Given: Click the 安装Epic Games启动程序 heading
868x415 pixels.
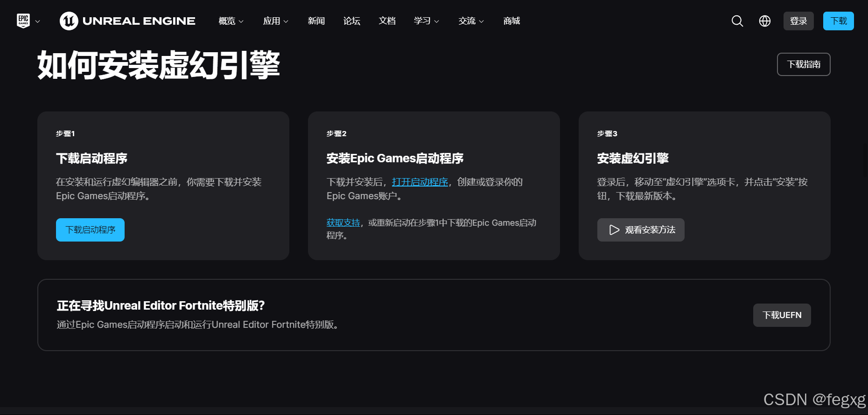Looking at the screenshot, I should pyautogui.click(x=395, y=159).
